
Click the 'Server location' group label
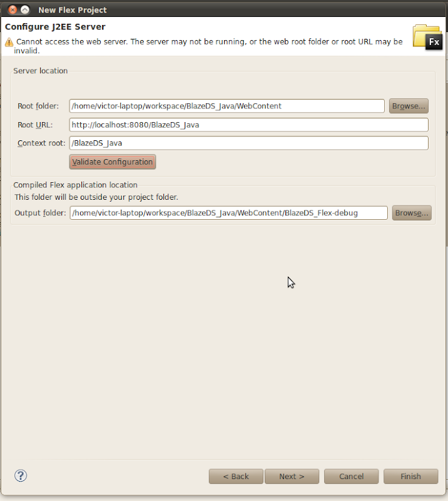click(x=41, y=71)
